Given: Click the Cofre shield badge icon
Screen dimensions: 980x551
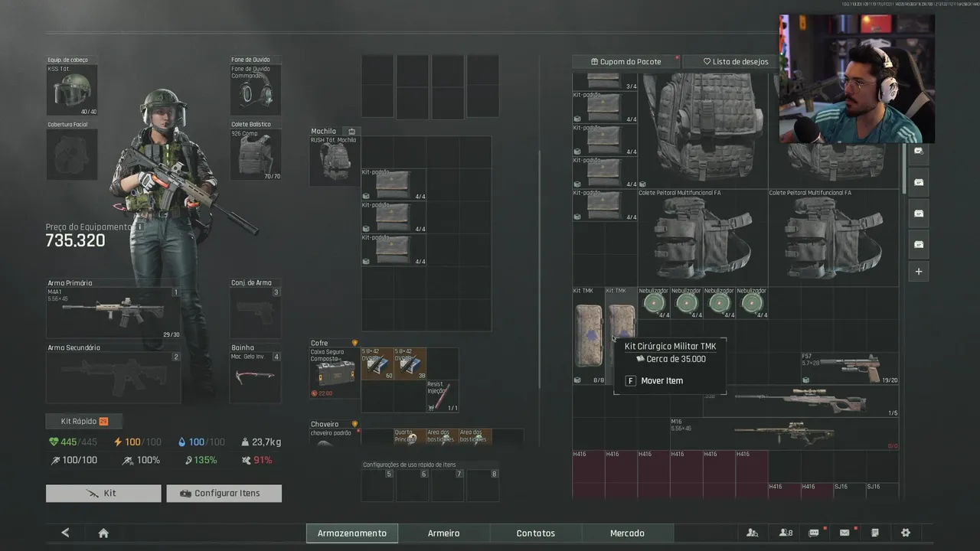Looking at the screenshot, I should pos(354,343).
